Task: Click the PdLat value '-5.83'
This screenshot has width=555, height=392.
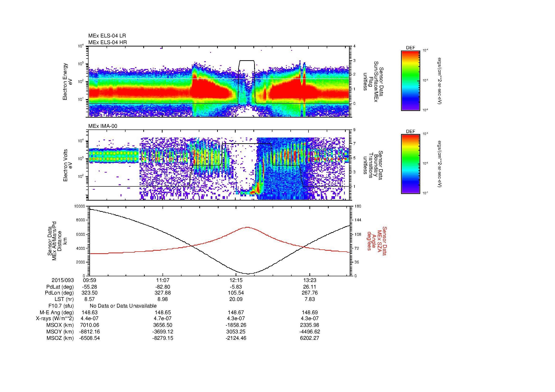Action: coord(236,287)
